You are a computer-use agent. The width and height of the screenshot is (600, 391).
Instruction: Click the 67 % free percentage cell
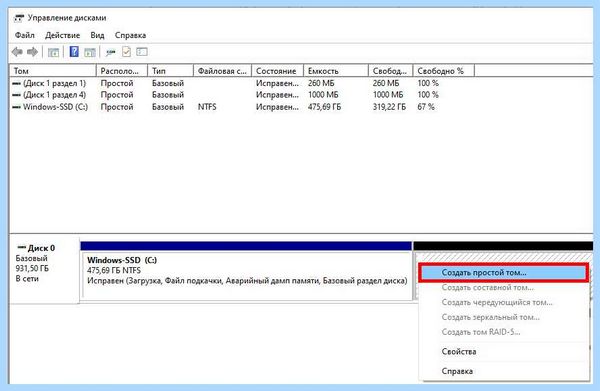[426, 107]
